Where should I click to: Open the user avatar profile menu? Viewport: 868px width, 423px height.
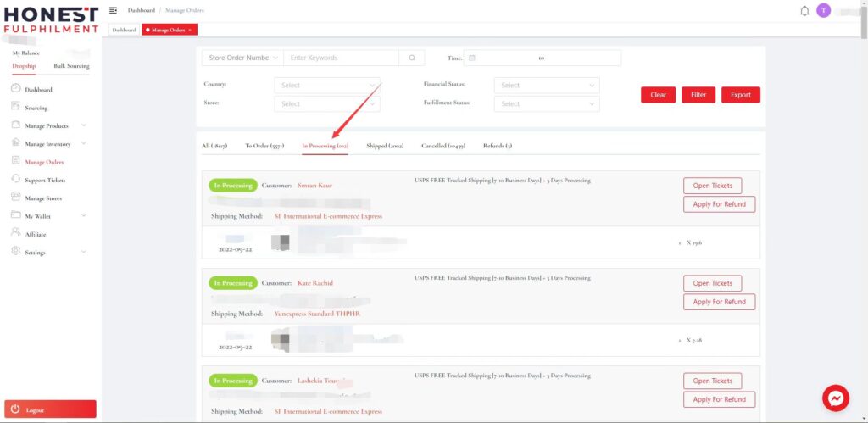pyautogui.click(x=823, y=11)
